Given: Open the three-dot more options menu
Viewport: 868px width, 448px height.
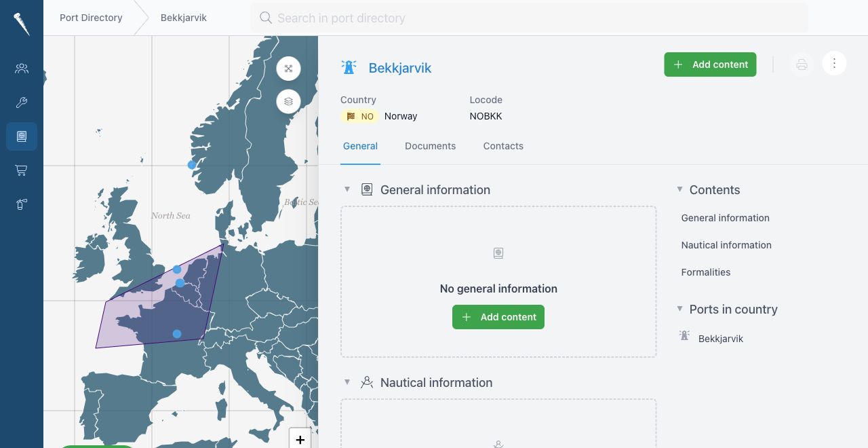Looking at the screenshot, I should [834, 64].
